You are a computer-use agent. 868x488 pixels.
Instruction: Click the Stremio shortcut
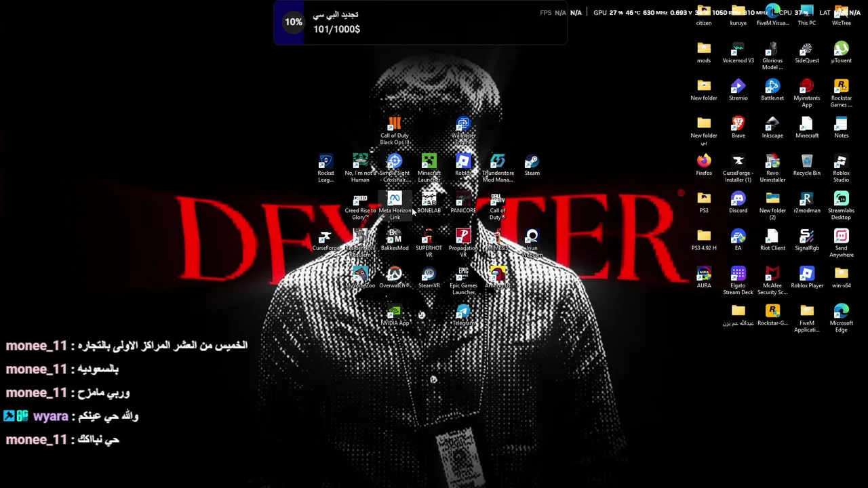point(738,90)
